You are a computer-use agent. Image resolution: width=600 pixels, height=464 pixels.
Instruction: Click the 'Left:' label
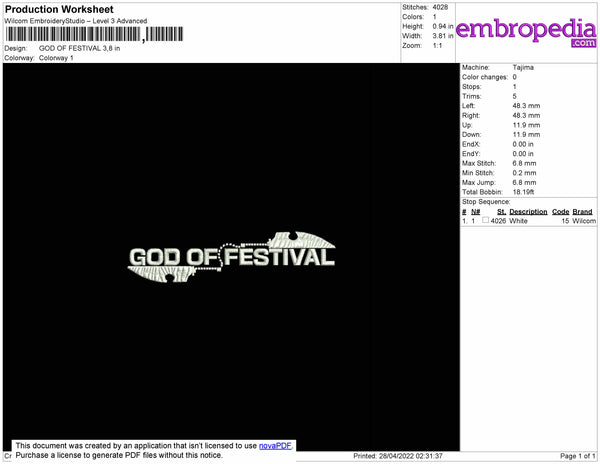pos(468,106)
